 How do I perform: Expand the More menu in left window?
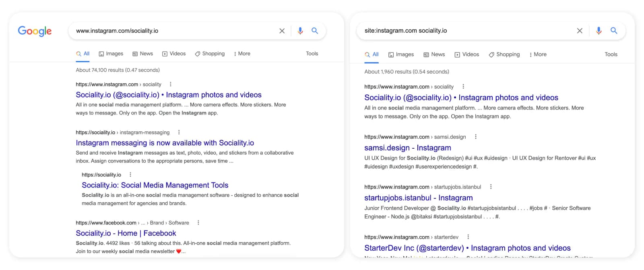(242, 54)
